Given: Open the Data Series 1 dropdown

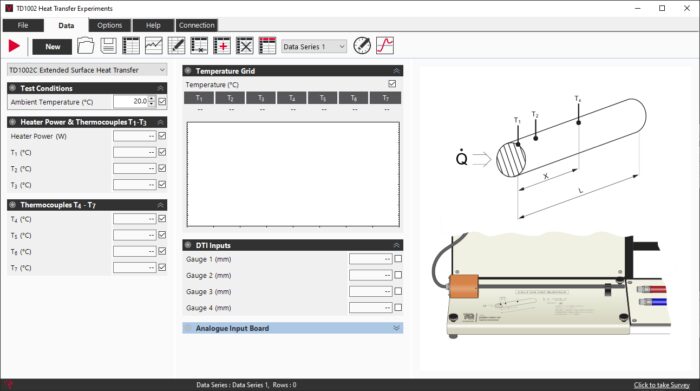Looking at the screenshot, I should [x=314, y=46].
